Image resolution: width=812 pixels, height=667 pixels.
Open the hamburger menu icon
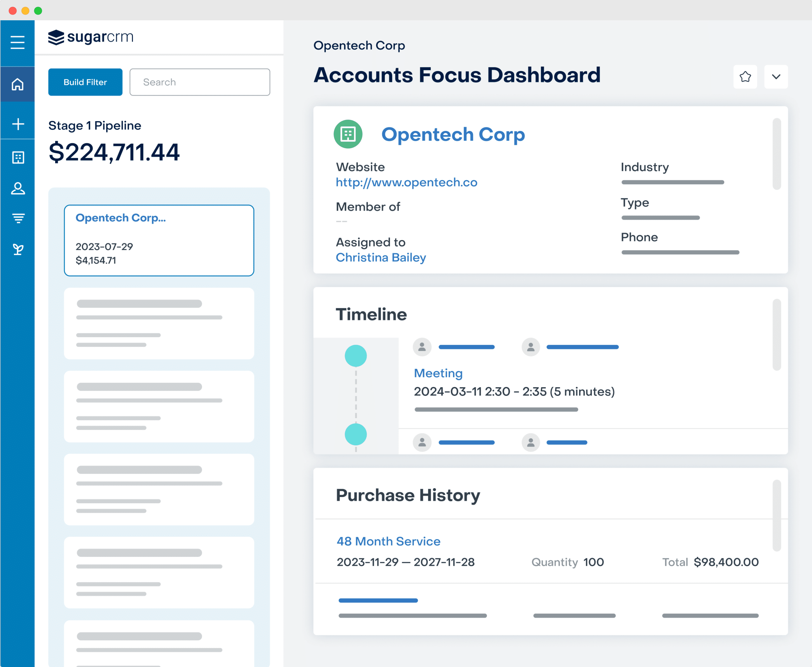tap(17, 42)
